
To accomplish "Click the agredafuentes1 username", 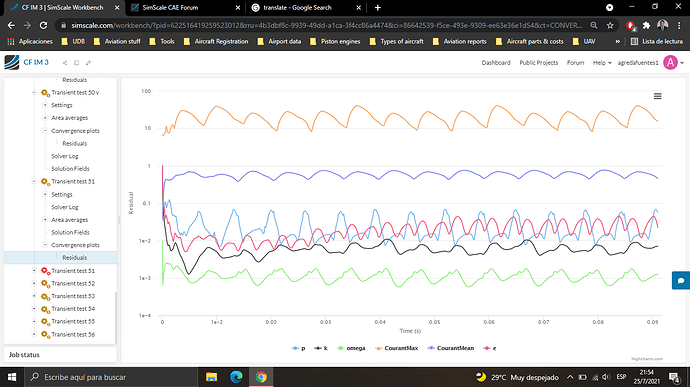I will point(638,63).
